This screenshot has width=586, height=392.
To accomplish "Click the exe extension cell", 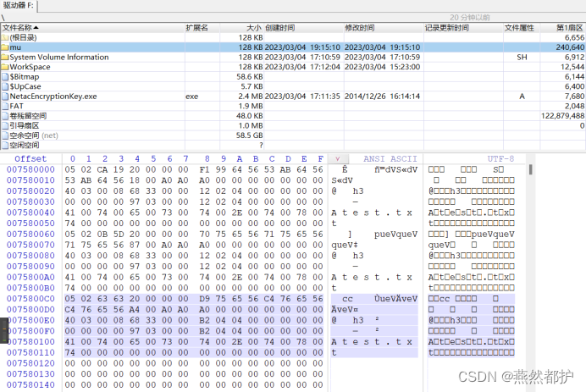I will click(x=191, y=97).
